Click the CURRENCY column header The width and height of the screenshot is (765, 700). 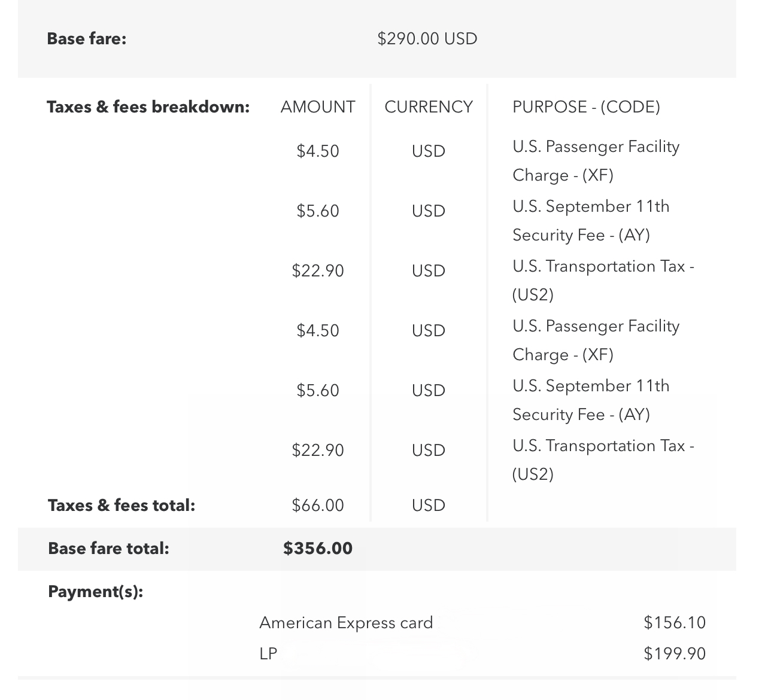[x=429, y=107]
